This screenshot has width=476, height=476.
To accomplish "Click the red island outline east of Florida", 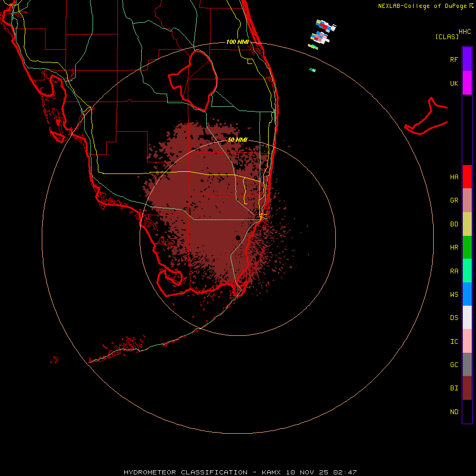I will coord(426,116).
